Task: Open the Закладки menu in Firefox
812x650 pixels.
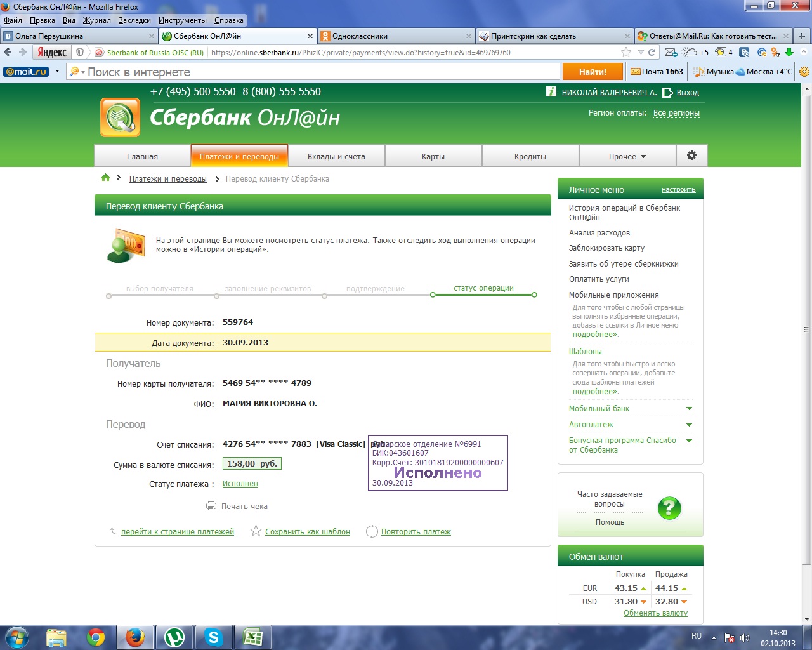Action: click(134, 20)
